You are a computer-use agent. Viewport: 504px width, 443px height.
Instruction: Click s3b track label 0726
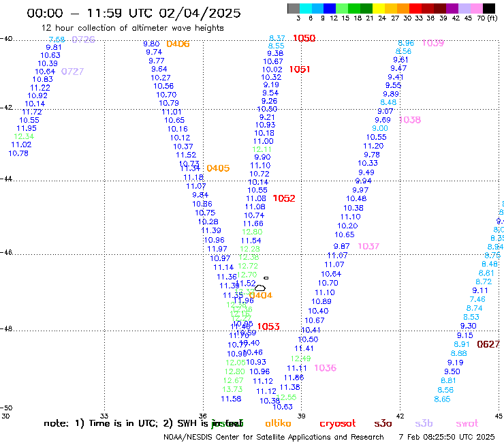(x=84, y=40)
